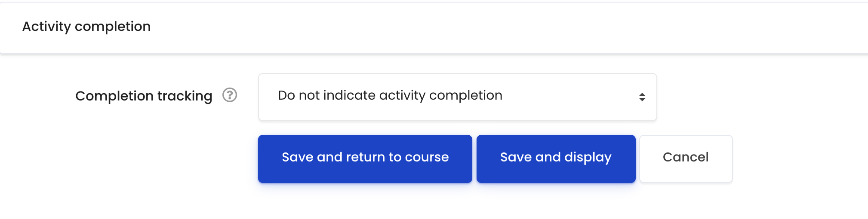Cancel the activity settings form
Screen dimensions: 868x219
pyautogui.click(x=686, y=159)
